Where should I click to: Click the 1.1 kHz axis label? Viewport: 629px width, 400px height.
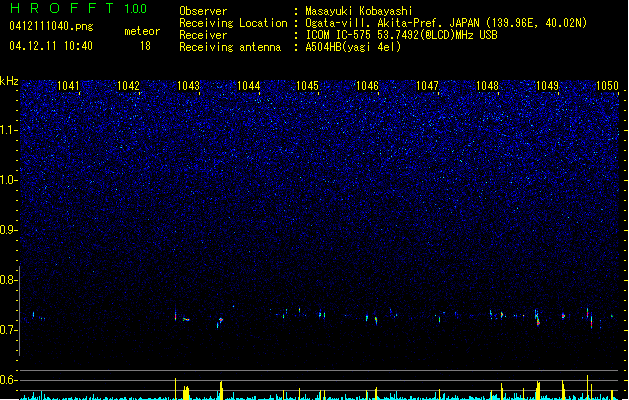(8, 130)
